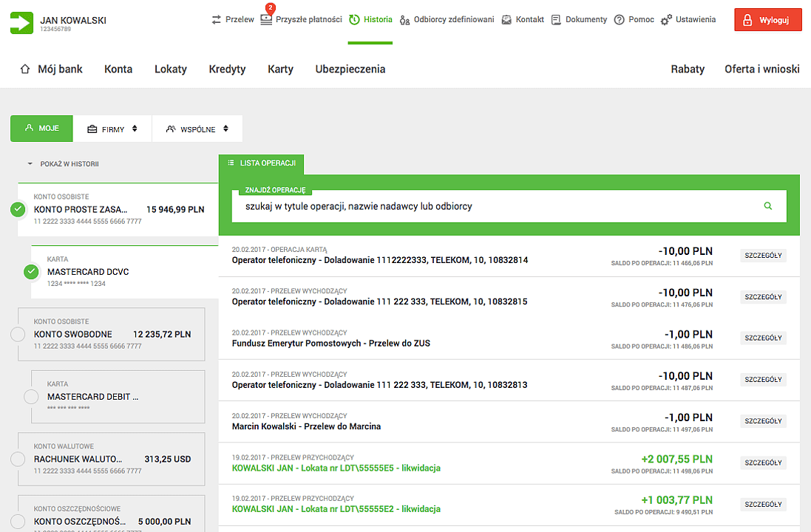The width and height of the screenshot is (811, 532).
Task: Open SZCZEGÓŁY for Lokata LDT\55555E2
Action: tap(763, 504)
